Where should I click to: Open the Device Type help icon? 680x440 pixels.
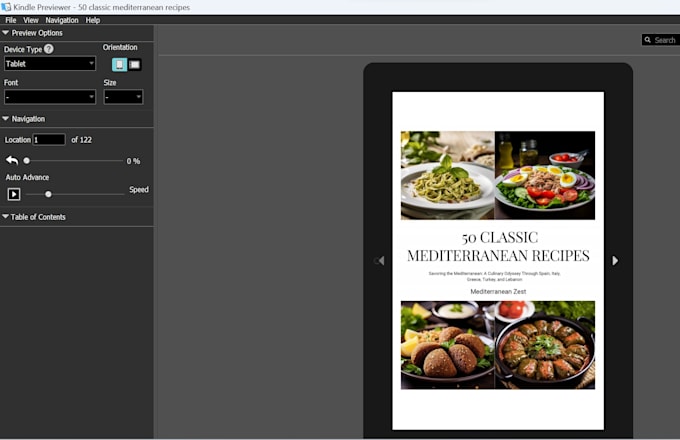(49, 49)
